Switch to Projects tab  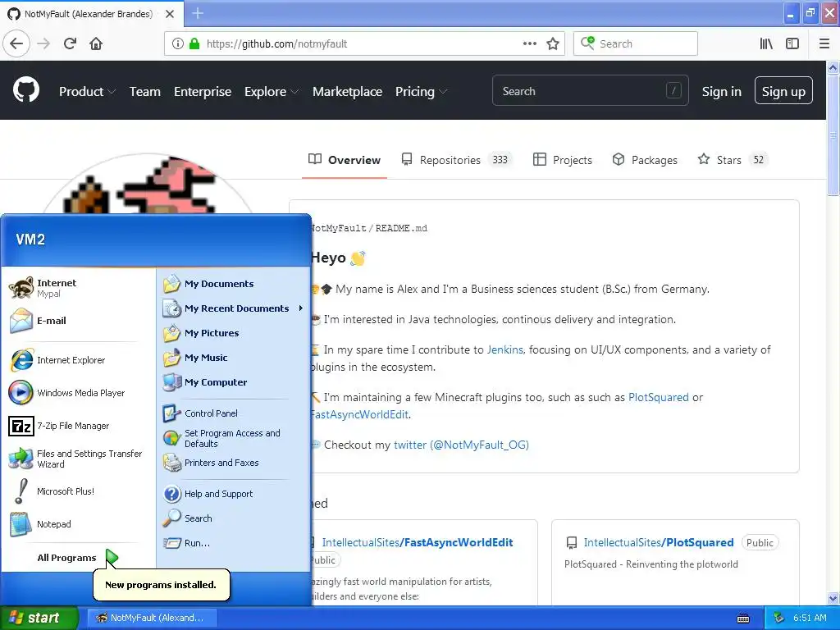coord(563,160)
